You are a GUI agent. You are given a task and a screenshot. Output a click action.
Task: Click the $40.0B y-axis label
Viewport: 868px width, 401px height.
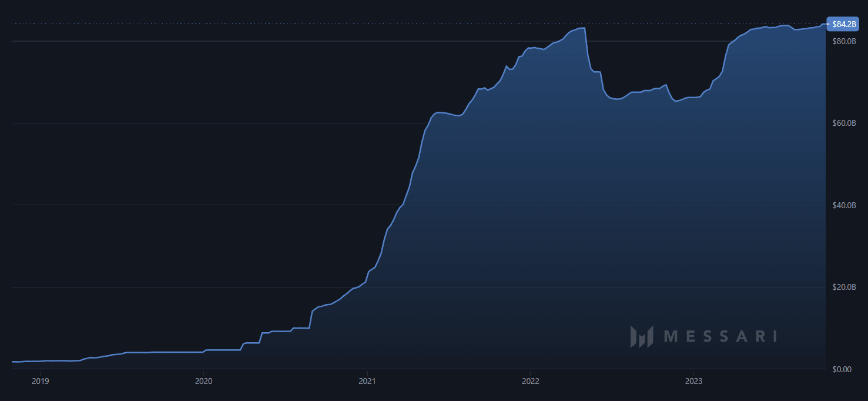[x=844, y=205]
